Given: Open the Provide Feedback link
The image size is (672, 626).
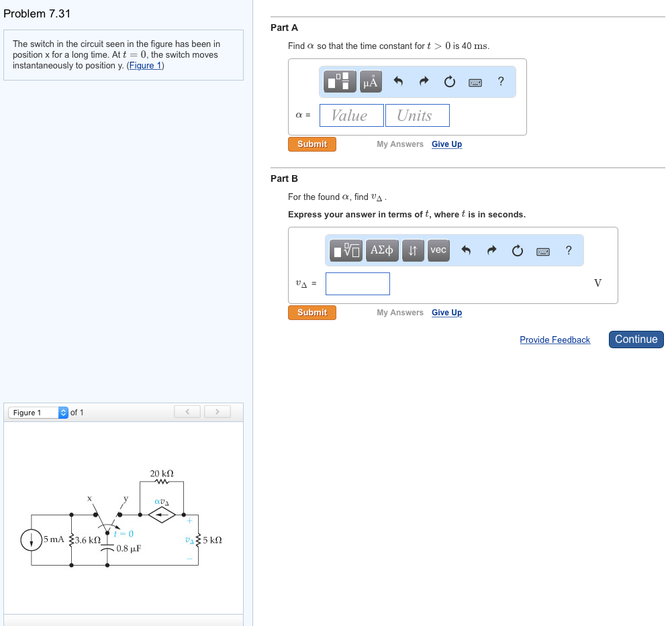Looking at the screenshot, I should tap(555, 340).
